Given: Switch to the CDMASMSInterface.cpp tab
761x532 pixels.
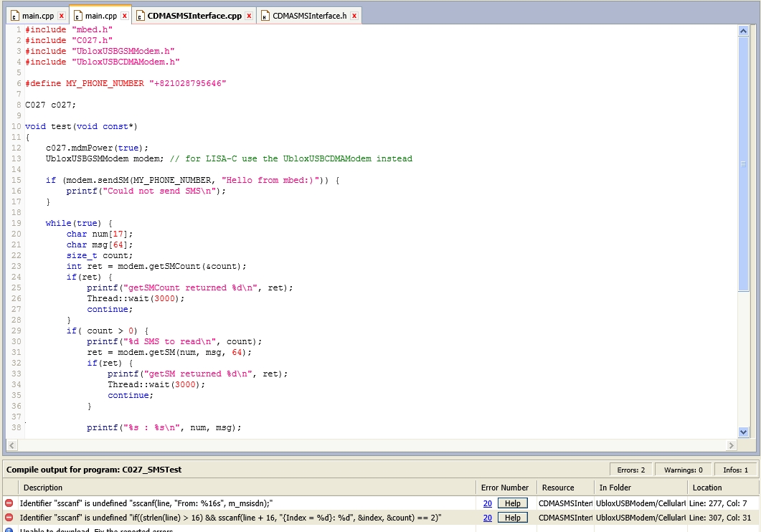Looking at the screenshot, I should (194, 16).
